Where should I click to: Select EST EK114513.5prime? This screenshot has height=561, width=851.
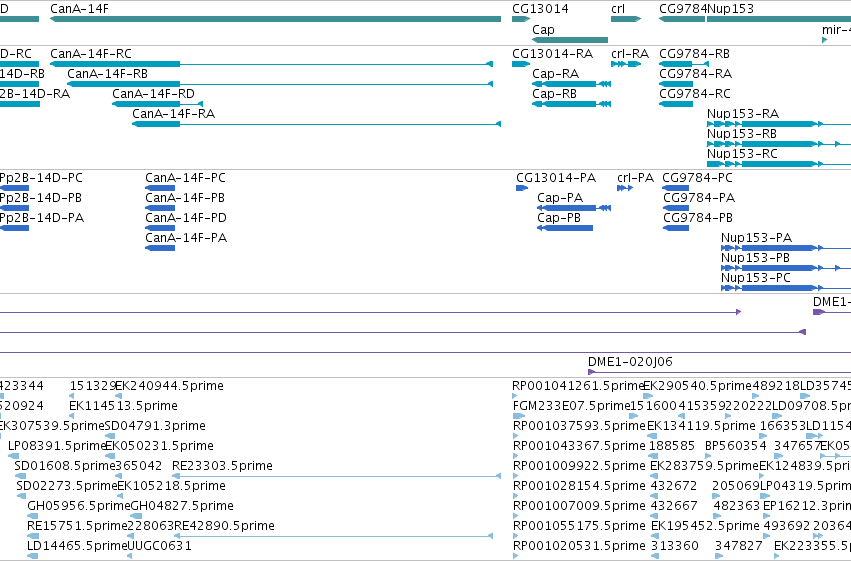(123, 406)
